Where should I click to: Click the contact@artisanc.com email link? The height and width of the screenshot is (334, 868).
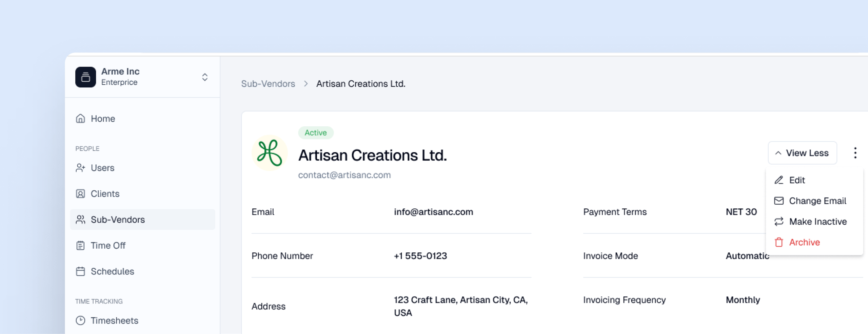click(344, 175)
